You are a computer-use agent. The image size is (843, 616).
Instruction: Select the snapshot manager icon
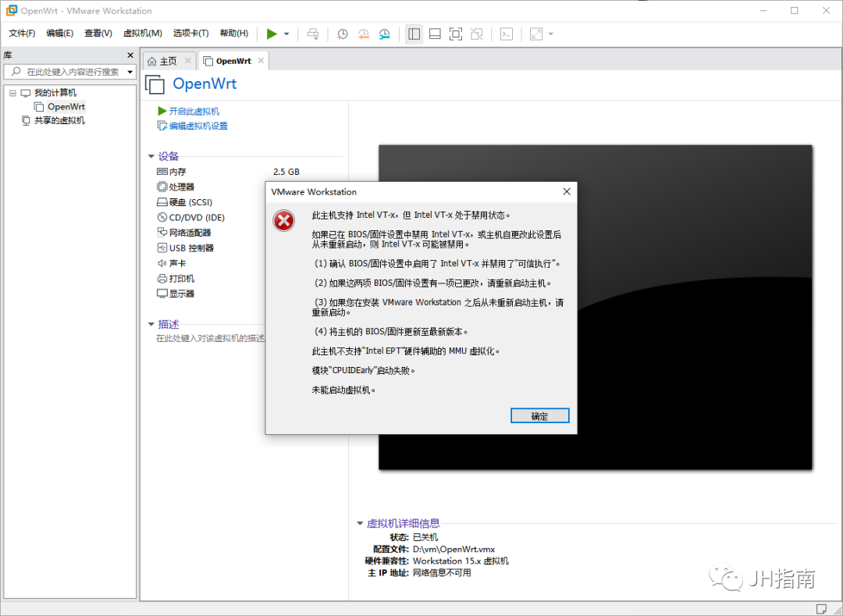click(384, 34)
